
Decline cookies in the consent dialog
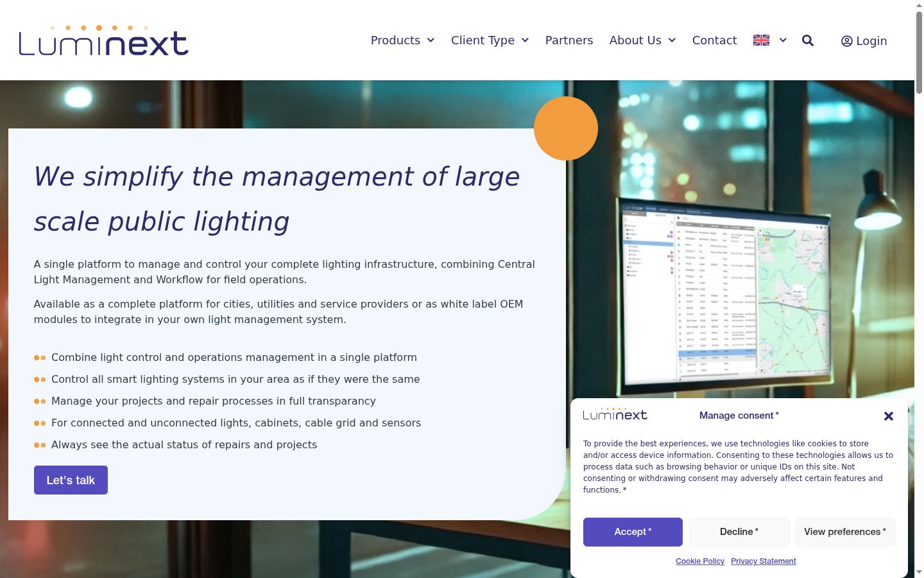tap(739, 532)
